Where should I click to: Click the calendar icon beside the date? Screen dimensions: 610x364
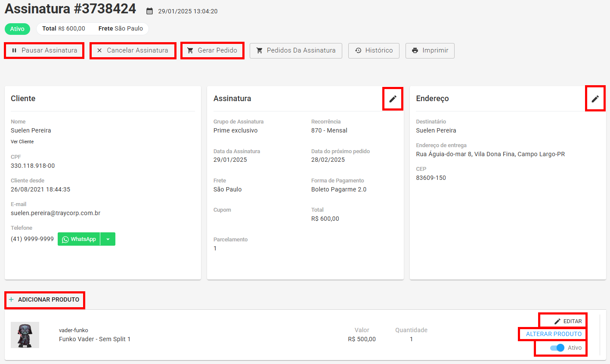[149, 11]
